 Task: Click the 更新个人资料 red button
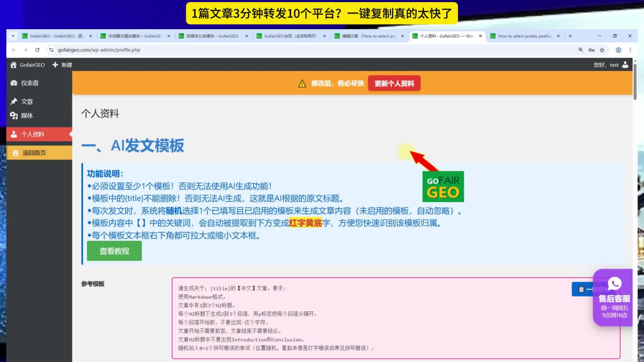[394, 83]
